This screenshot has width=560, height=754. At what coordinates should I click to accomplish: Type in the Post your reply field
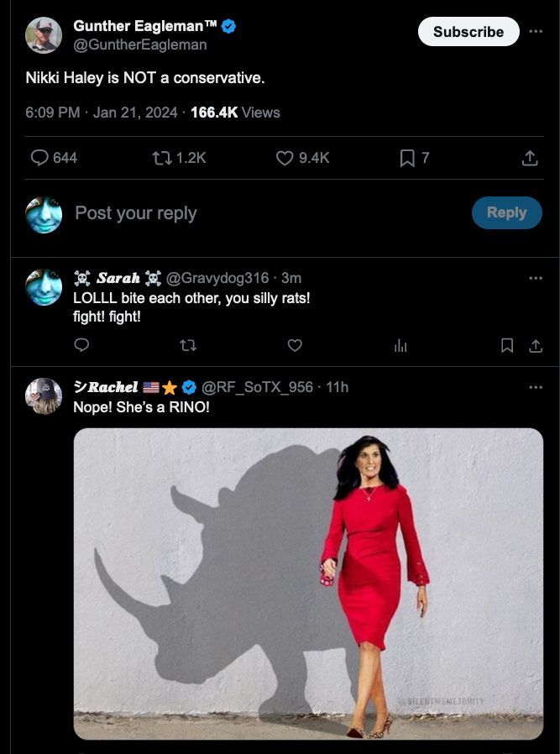pos(252,213)
